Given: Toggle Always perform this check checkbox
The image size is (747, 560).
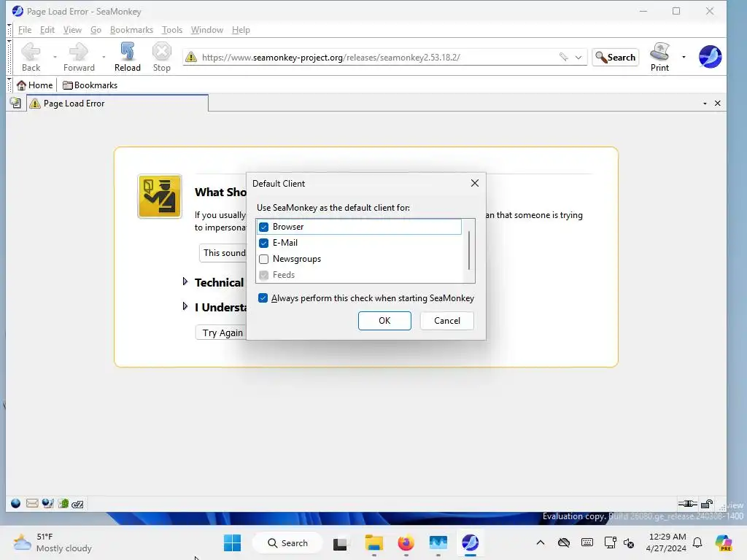Looking at the screenshot, I should tap(263, 298).
